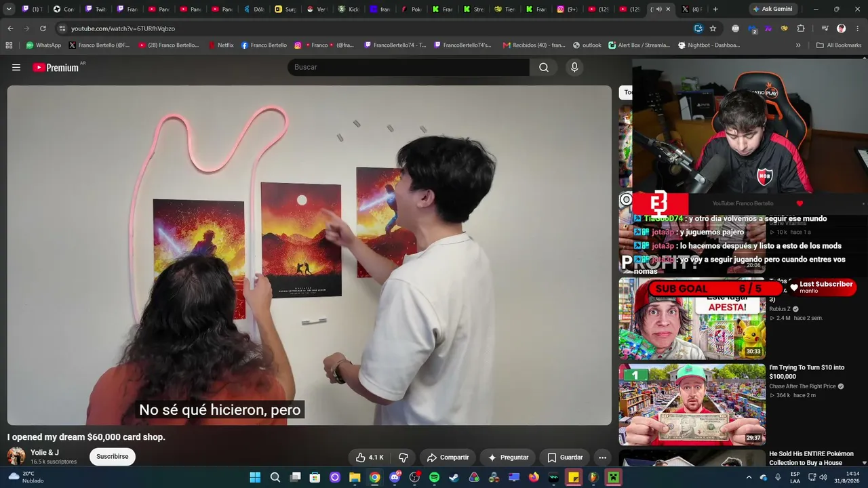Bookmark this page with the star icon
Screen dimensions: 868x488
pos(713,28)
